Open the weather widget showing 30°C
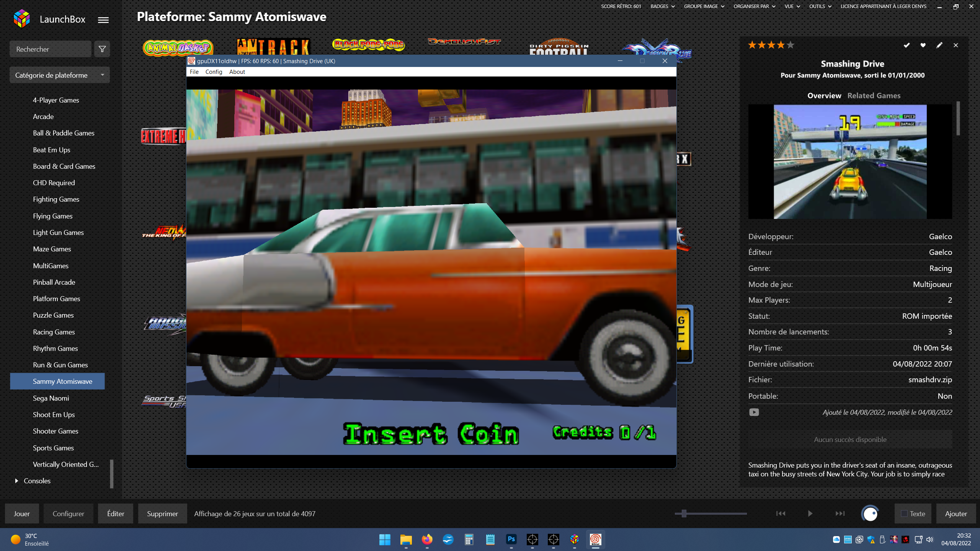 30,540
